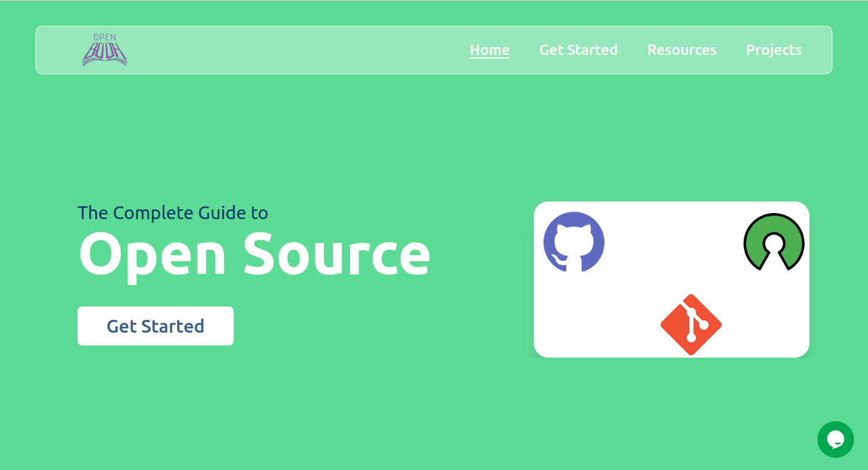Click the red Git logo icon

point(691,325)
